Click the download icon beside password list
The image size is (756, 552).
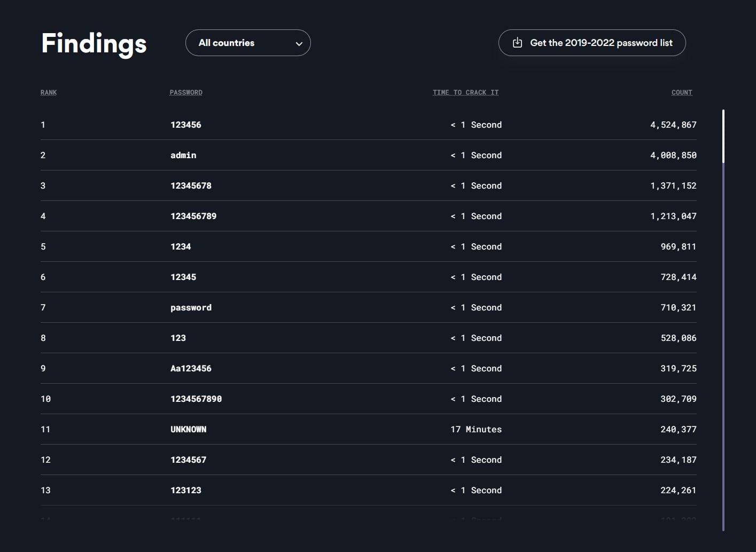tap(517, 43)
